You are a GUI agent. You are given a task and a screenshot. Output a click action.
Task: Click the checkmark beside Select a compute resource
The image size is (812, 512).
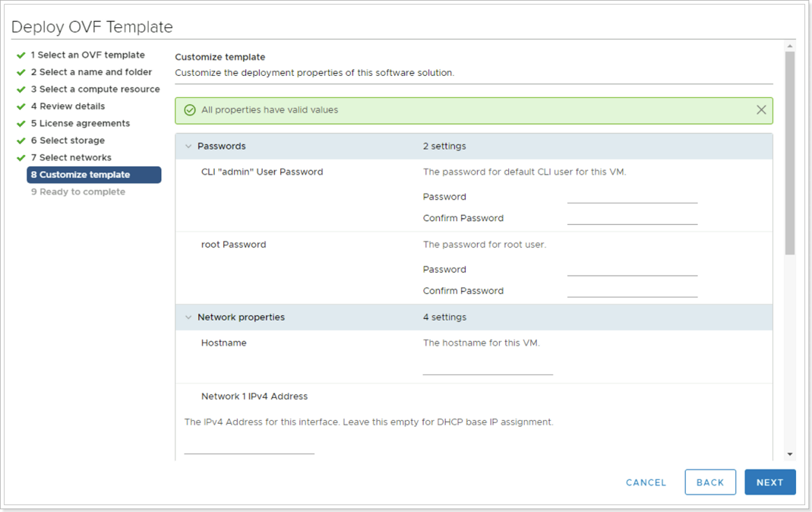point(21,89)
